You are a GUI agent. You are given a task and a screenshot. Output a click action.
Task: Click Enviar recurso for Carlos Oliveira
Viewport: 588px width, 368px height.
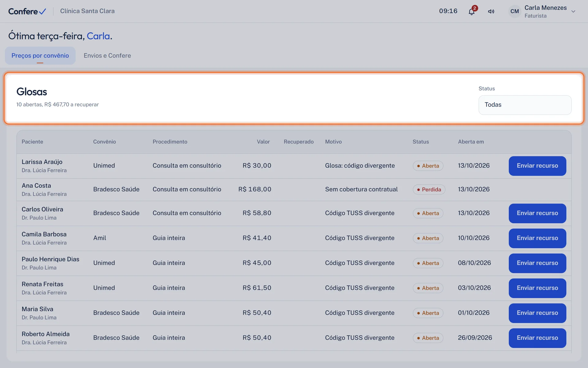pos(537,213)
